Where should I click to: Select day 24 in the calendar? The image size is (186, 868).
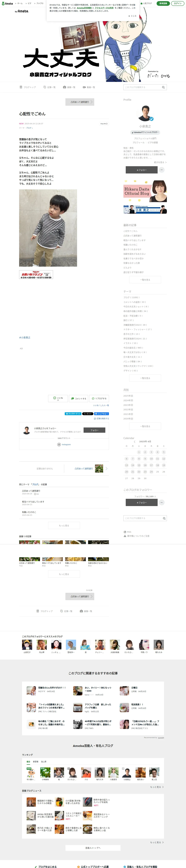coord(151,472)
